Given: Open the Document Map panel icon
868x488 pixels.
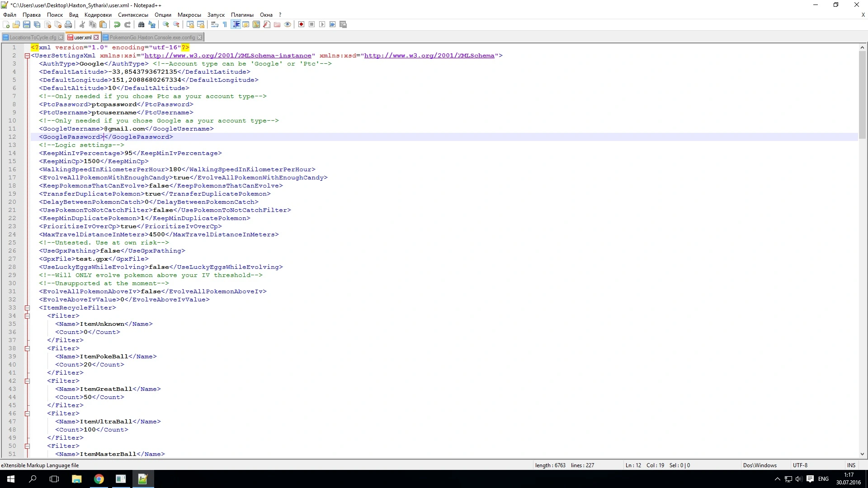Looking at the screenshot, I should point(256,24).
